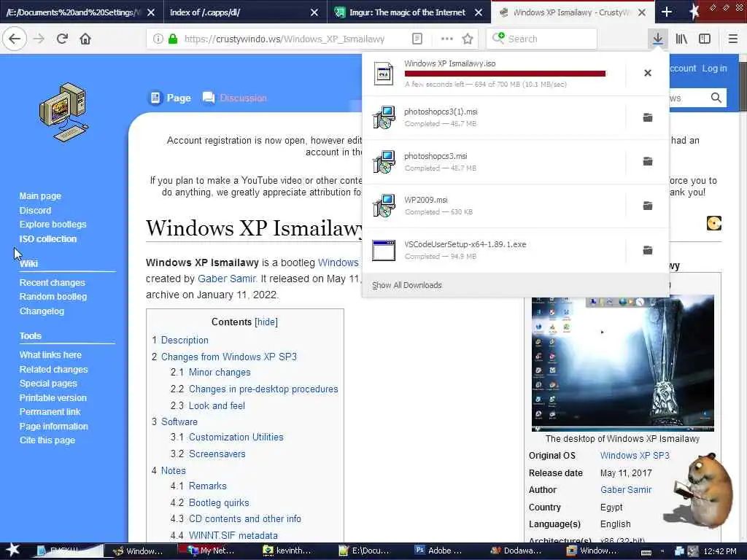Open the Random bootleg link
The width and height of the screenshot is (747, 560).
[x=53, y=296]
